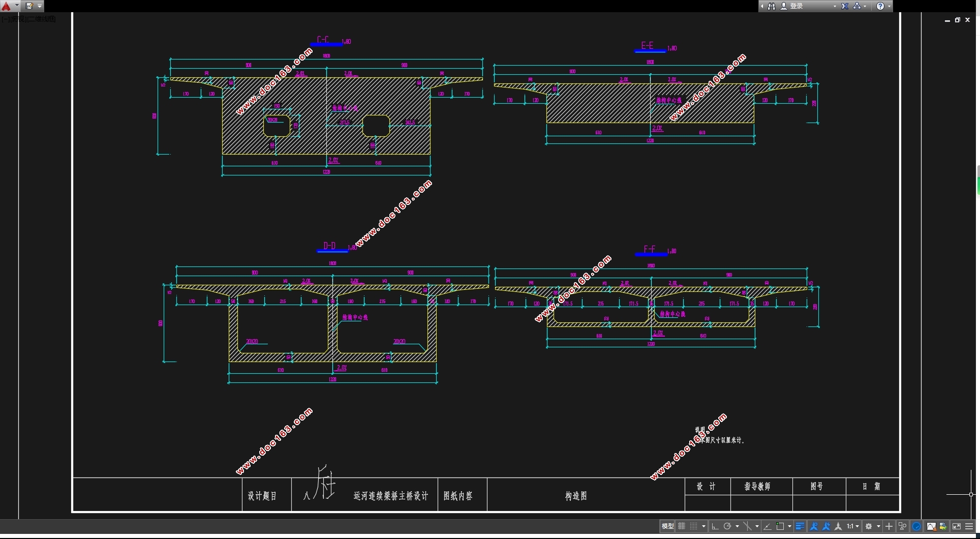This screenshot has height=539, width=980.
Task: Toggle snap mode dotted grid
Action: (x=694, y=526)
